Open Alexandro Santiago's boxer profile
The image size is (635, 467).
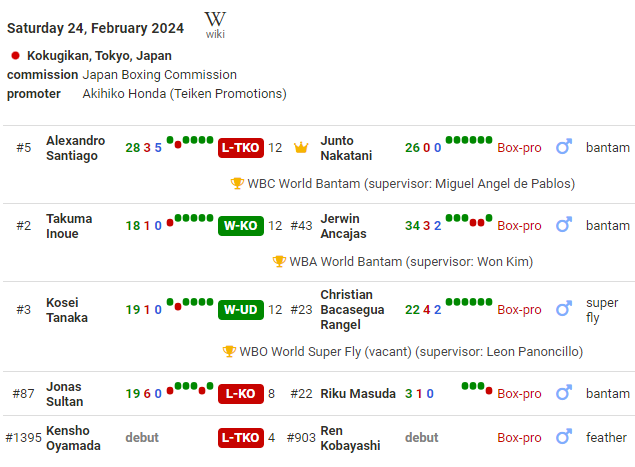[x=75, y=148]
